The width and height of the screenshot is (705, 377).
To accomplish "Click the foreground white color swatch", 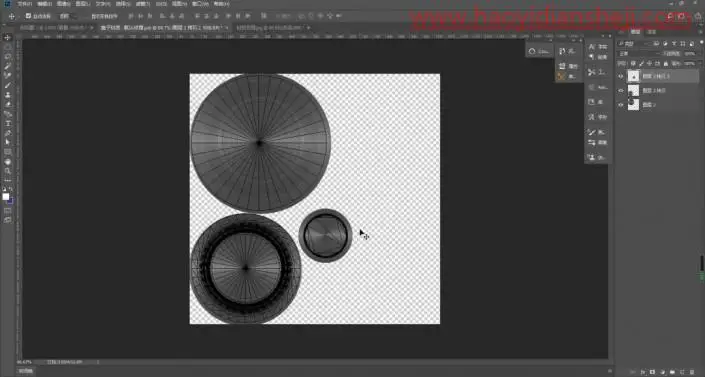I will coord(6,197).
